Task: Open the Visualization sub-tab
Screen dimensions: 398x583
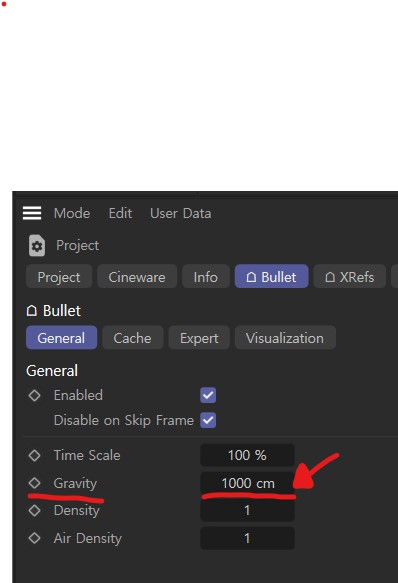Action: (x=285, y=338)
